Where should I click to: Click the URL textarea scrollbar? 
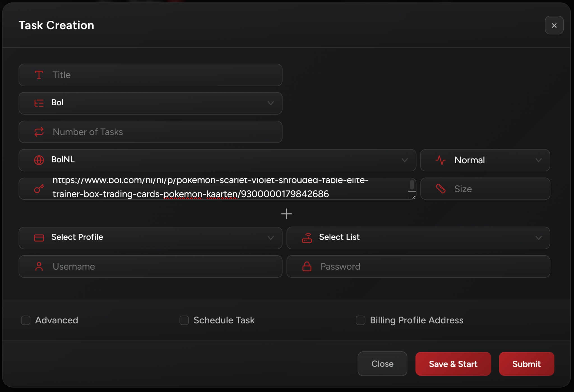point(412,185)
